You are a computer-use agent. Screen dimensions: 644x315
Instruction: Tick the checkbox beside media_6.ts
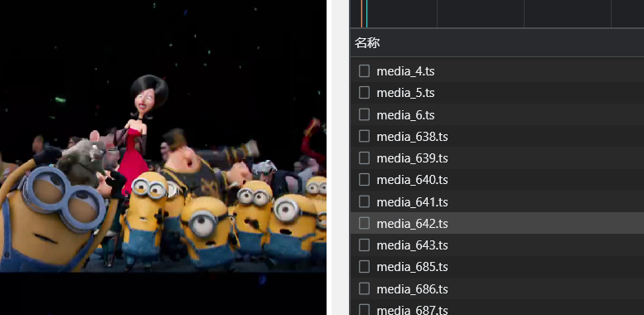364,114
